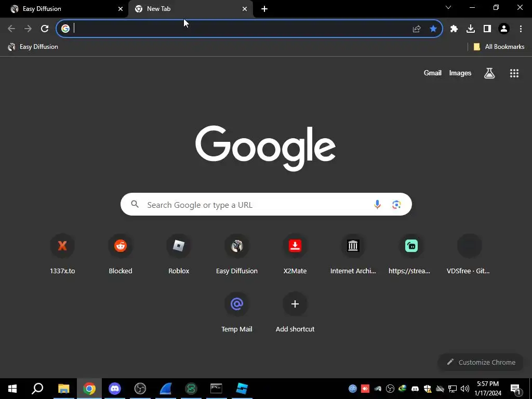Viewport: 532px width, 399px height.
Task: Open the Roblox shortcut
Action: click(179, 254)
